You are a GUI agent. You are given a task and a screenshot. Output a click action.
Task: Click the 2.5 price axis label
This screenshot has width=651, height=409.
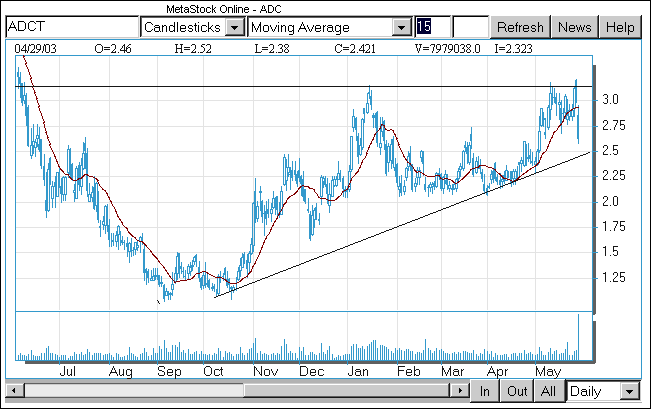point(610,150)
